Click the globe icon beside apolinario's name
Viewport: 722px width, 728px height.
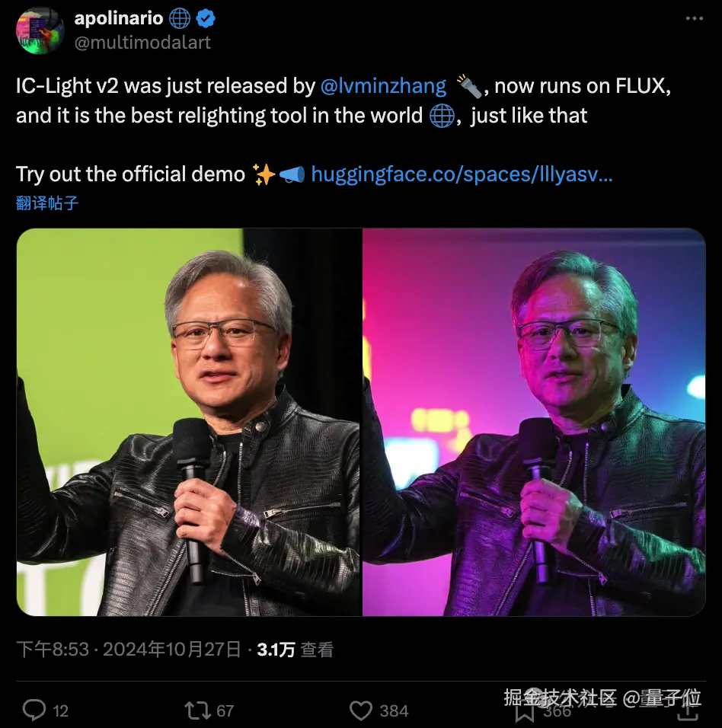click(180, 18)
